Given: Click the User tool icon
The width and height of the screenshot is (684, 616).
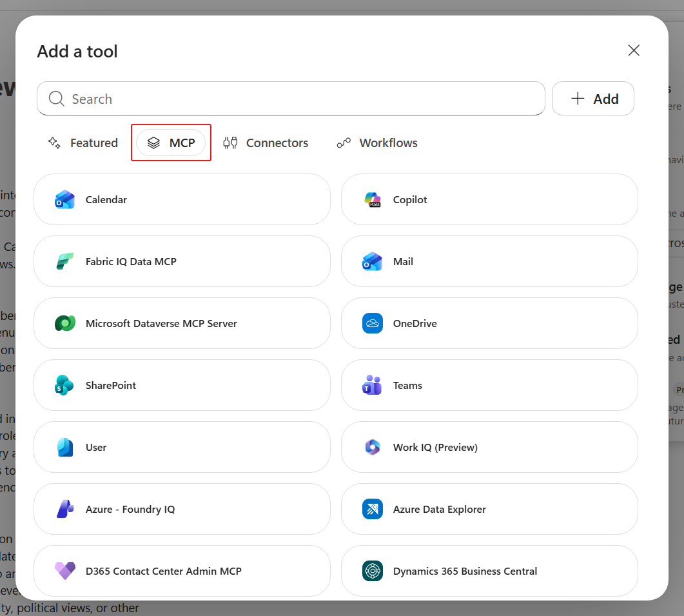Looking at the screenshot, I should click(64, 448).
